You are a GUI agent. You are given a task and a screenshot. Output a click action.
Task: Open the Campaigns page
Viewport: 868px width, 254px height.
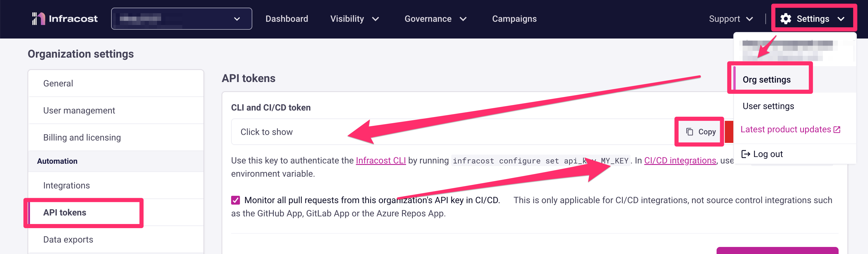(x=514, y=19)
